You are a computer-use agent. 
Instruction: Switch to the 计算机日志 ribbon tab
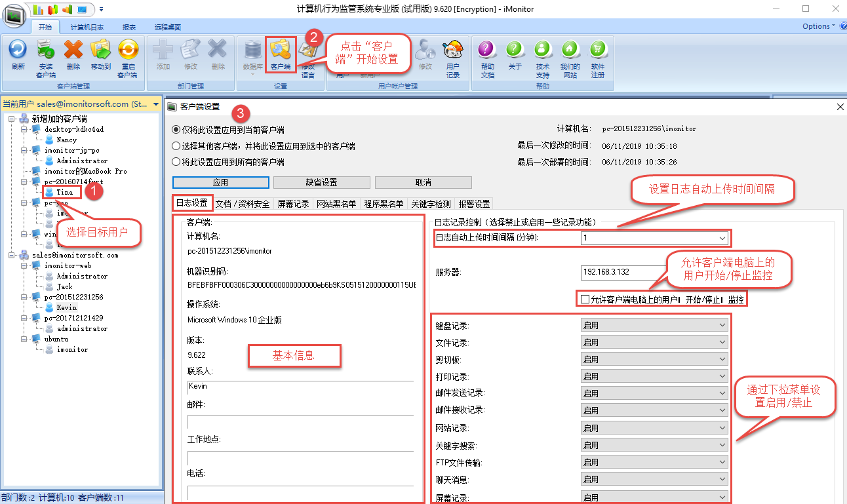point(87,28)
